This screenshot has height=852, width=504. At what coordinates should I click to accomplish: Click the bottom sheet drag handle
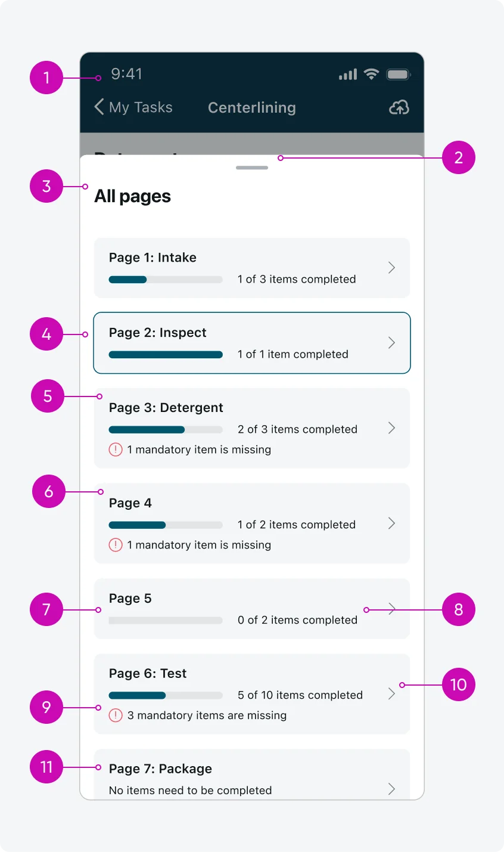pyautogui.click(x=252, y=168)
